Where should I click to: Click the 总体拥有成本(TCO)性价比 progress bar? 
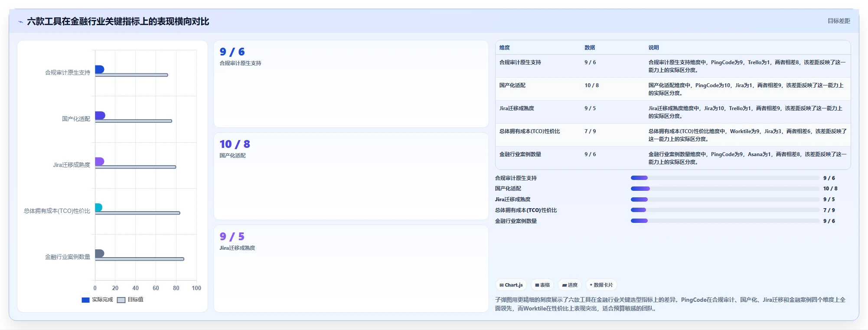point(725,210)
